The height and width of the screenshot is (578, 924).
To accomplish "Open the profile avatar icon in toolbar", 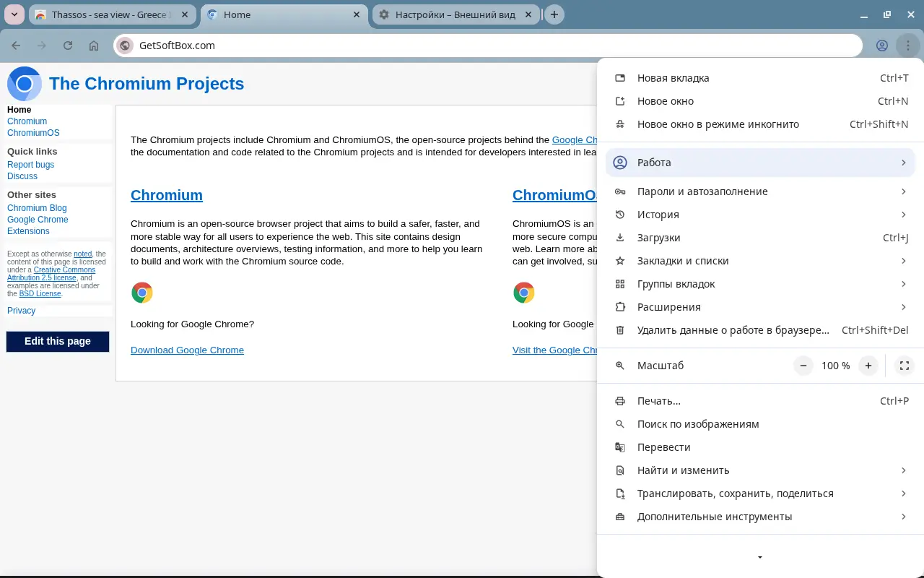I will (x=881, y=46).
